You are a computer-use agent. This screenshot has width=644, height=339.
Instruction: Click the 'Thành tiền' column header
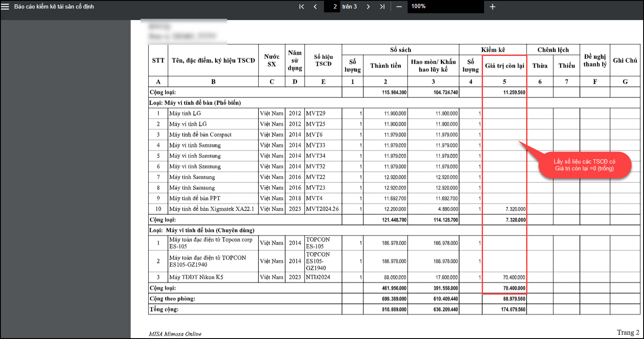click(x=385, y=65)
